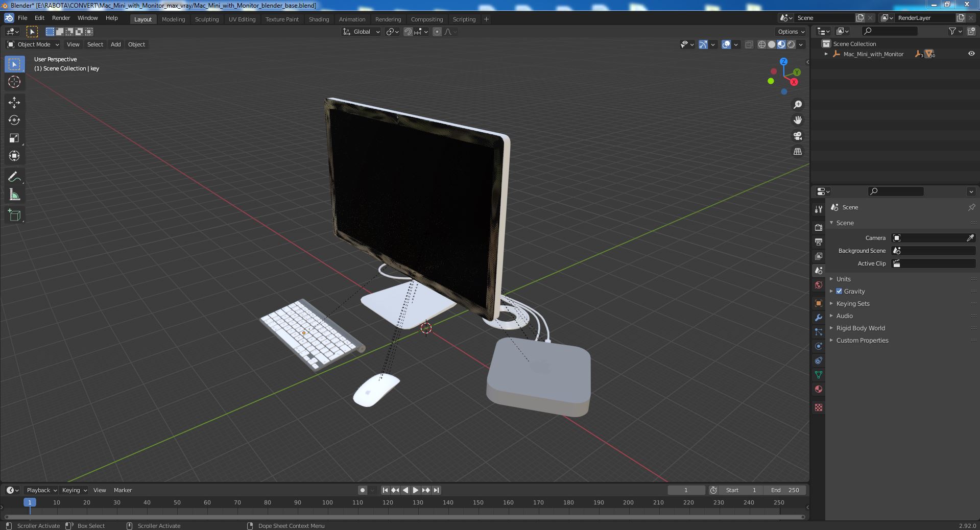
Task: Switch to the Shading workspace tab
Action: pos(319,19)
